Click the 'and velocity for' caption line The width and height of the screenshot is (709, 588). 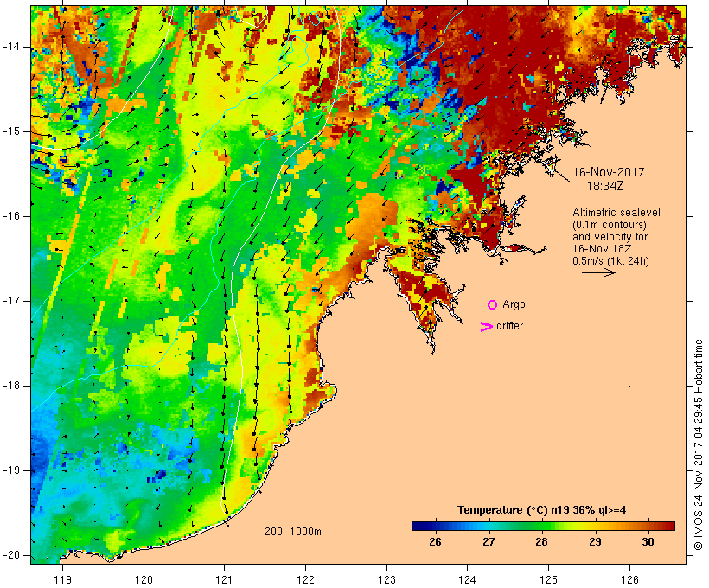(610, 237)
